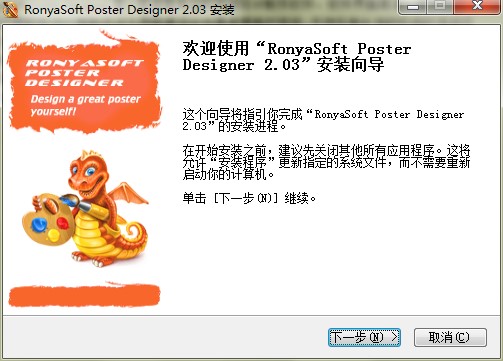Close the installer window
Viewport: 503px width, 361px height.
point(477,7)
